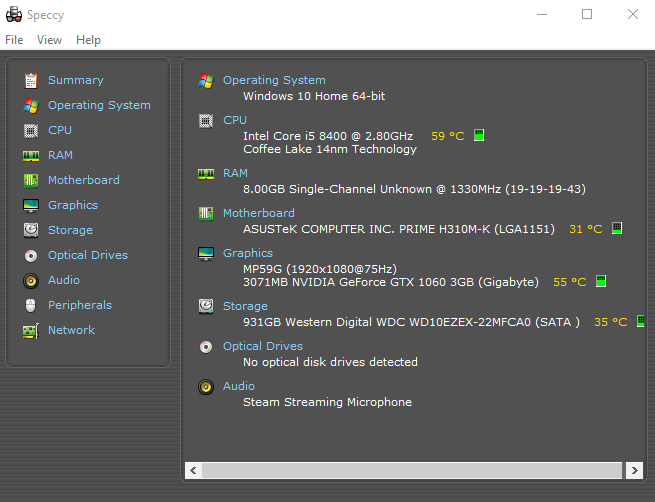
Task: Click the CPU temperature value 59 °C
Action: tap(448, 136)
